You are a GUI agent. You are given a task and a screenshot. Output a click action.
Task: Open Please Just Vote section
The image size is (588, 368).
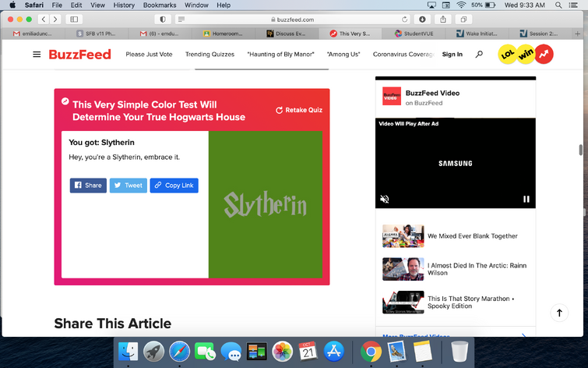(149, 55)
